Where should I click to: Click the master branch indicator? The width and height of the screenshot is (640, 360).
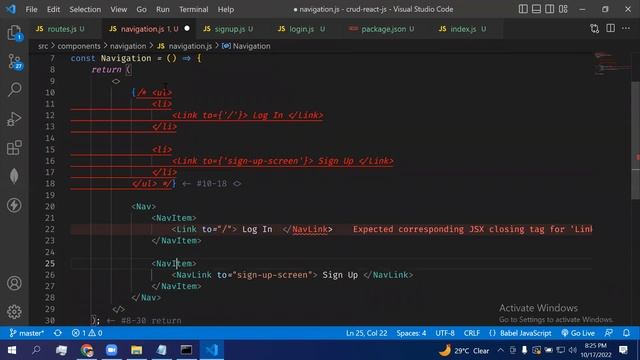pos(27,333)
